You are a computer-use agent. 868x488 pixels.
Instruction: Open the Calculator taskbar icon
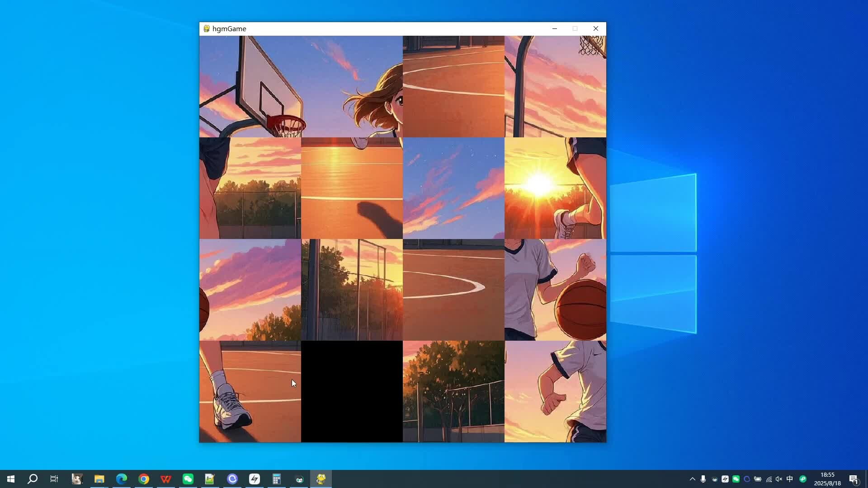tap(277, 479)
